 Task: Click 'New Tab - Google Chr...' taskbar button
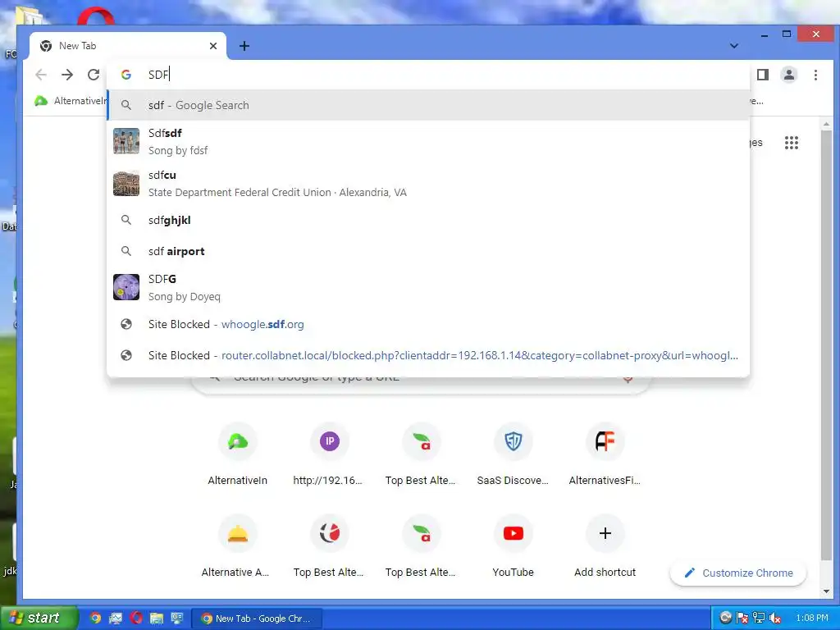coord(256,619)
